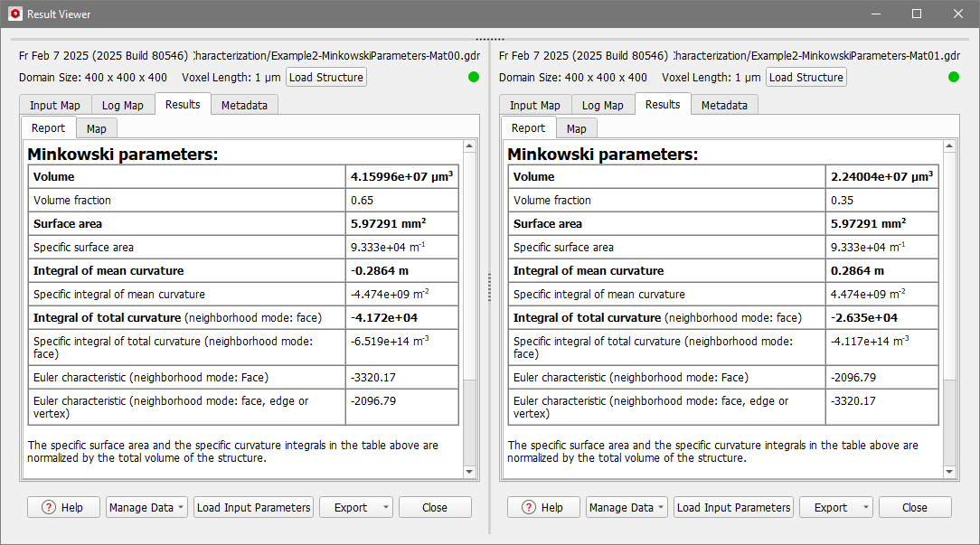Image resolution: width=980 pixels, height=545 pixels.
Task: Open the Input Map tab in left pane
Action: [x=55, y=105]
